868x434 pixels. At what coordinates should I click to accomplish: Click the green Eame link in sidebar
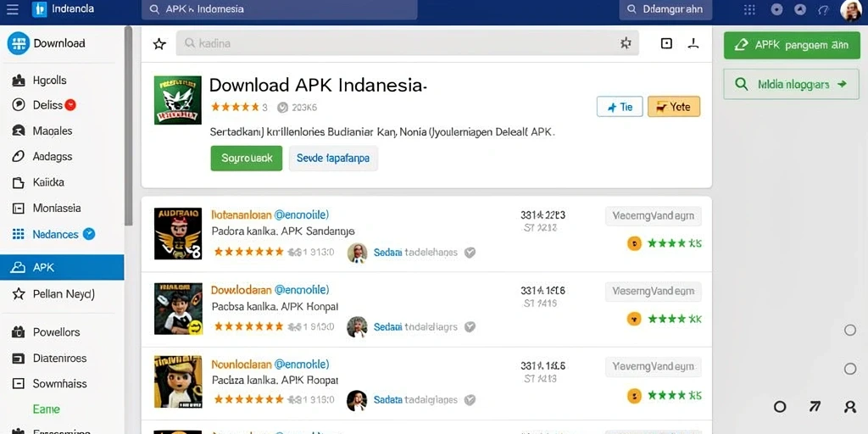(x=47, y=409)
